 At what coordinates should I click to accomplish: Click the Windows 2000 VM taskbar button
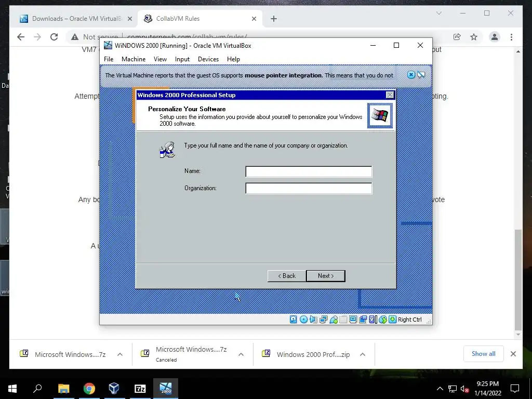coord(166,389)
